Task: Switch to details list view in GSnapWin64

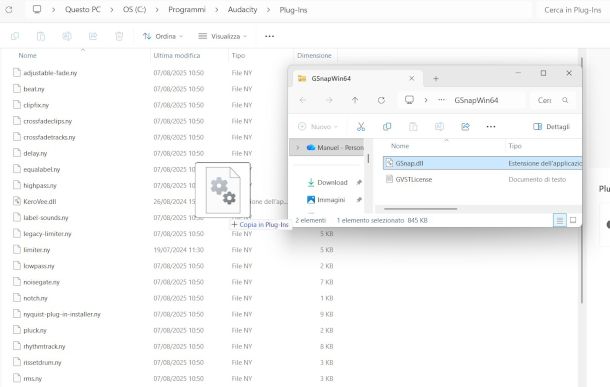Action: pos(559,221)
